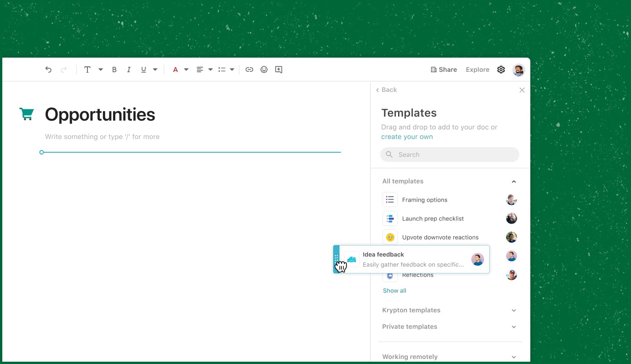Click the templates Search field
This screenshot has width=631, height=364.
click(450, 155)
